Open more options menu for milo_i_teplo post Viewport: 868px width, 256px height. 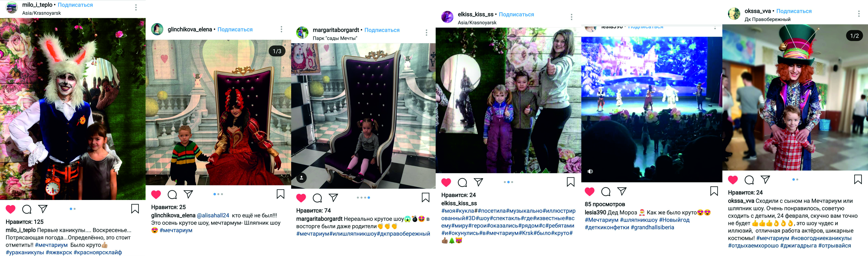[x=136, y=7]
